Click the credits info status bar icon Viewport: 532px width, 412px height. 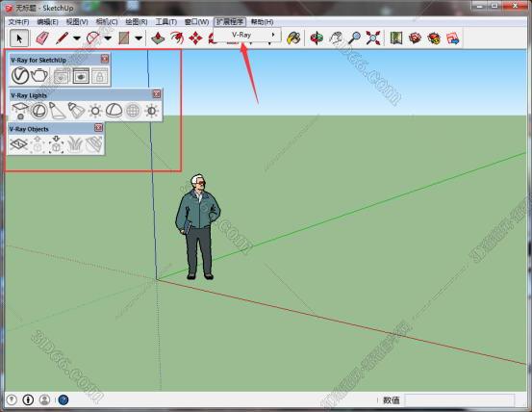(x=28, y=399)
